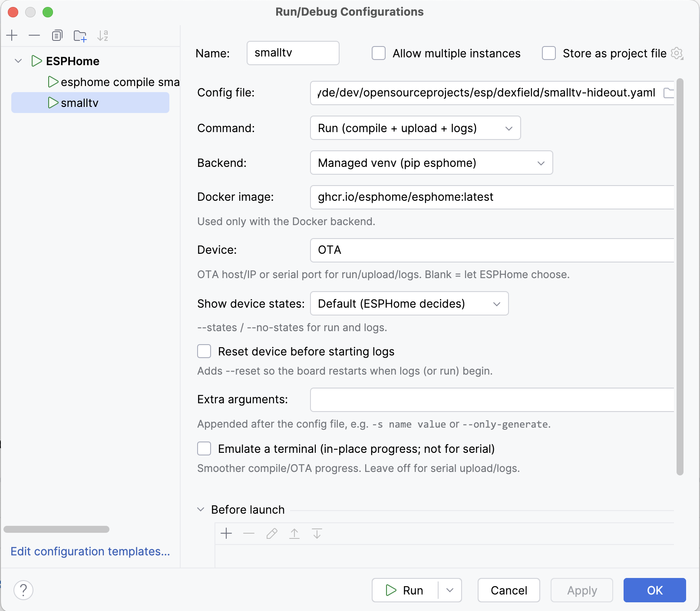Click into the Name field
The height and width of the screenshot is (611, 700).
point(293,53)
